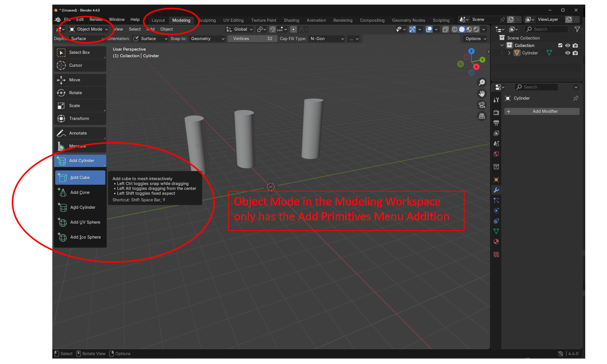The height and width of the screenshot is (364, 607).
Task: Open the viewport Options popover
Action: coord(476,39)
